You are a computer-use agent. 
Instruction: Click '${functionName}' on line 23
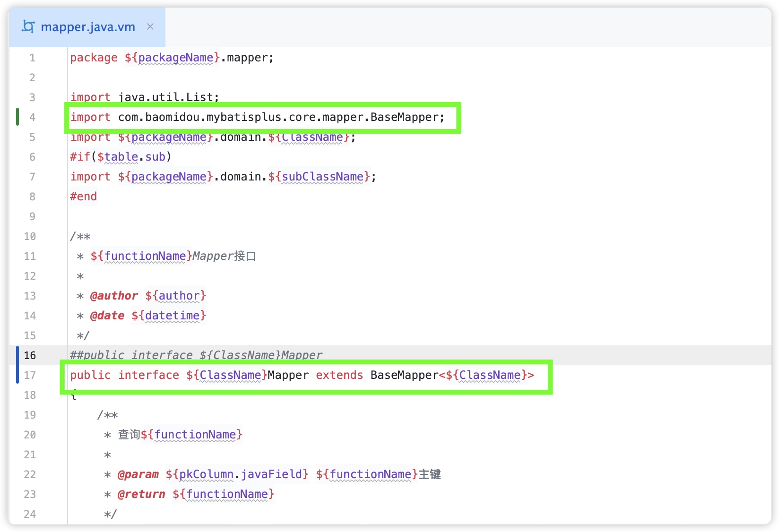[223, 494]
